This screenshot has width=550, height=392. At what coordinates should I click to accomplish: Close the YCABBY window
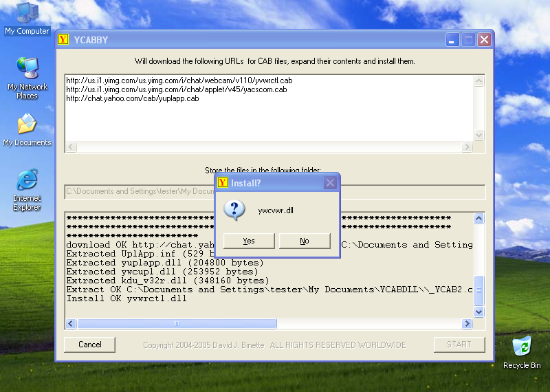pyautogui.click(x=485, y=40)
